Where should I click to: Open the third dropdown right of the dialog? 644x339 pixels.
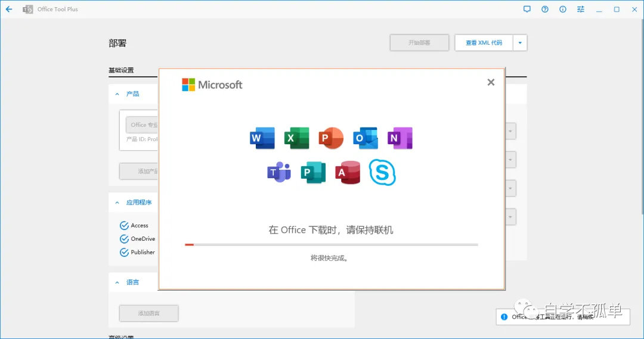(x=510, y=188)
